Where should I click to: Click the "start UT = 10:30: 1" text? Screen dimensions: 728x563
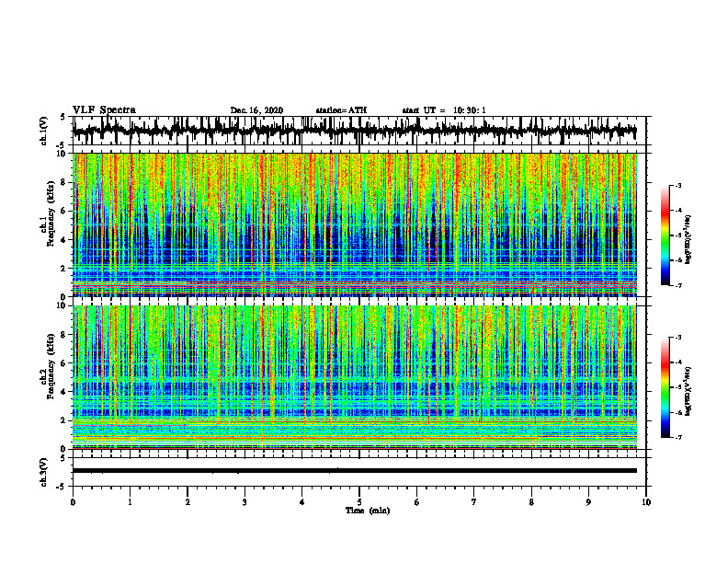tap(444, 110)
